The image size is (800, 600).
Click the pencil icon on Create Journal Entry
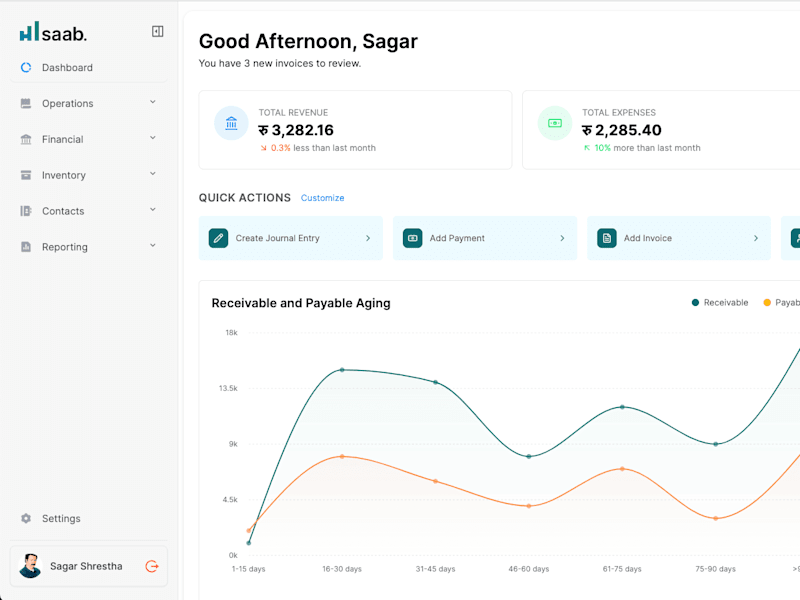click(218, 238)
